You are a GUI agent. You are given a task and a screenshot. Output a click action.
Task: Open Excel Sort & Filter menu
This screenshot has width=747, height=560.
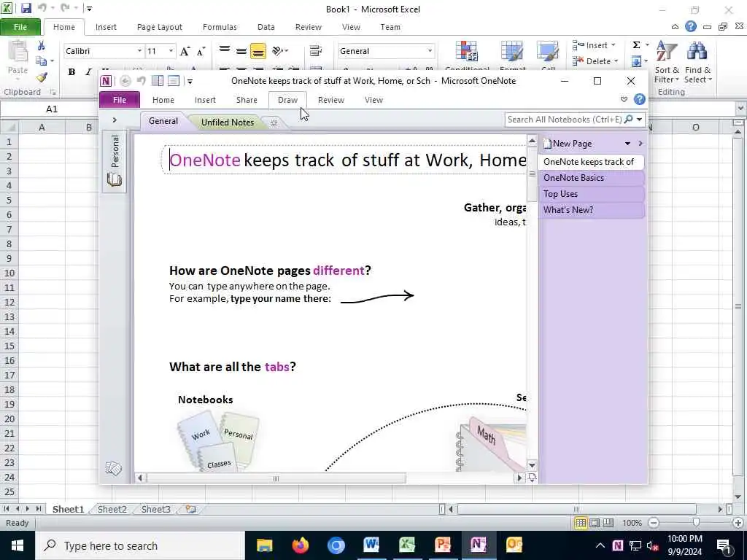pyautogui.click(x=667, y=62)
